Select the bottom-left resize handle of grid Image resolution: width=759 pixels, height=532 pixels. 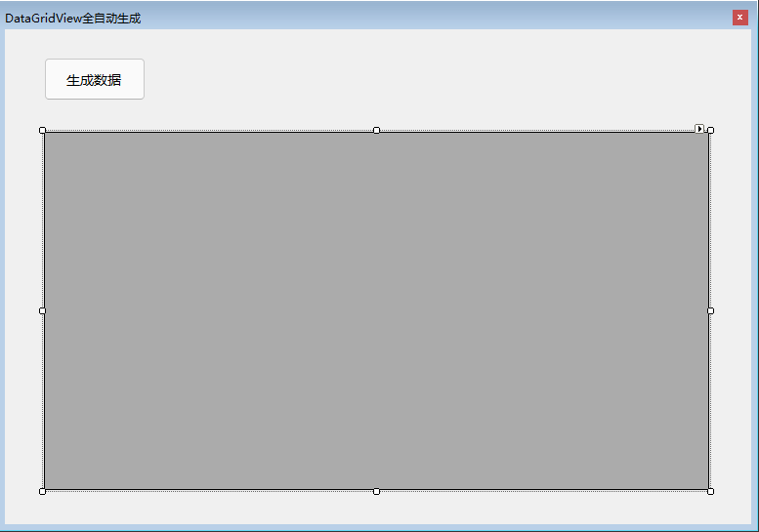[43, 491]
